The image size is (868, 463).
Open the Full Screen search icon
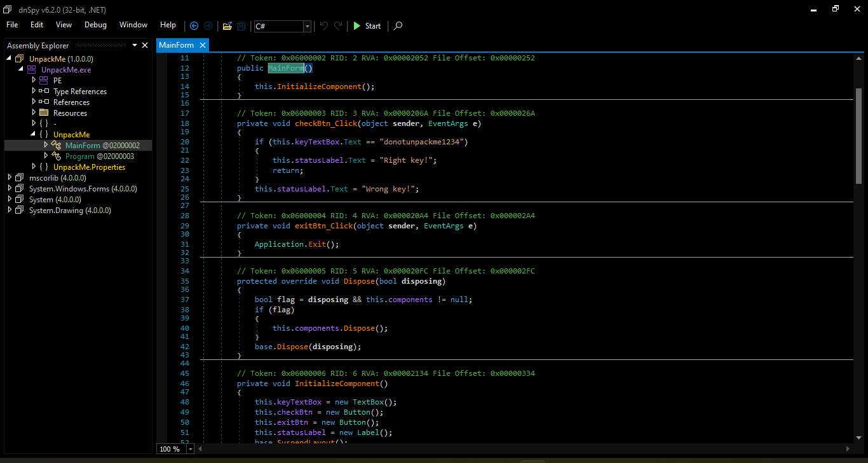(x=398, y=26)
